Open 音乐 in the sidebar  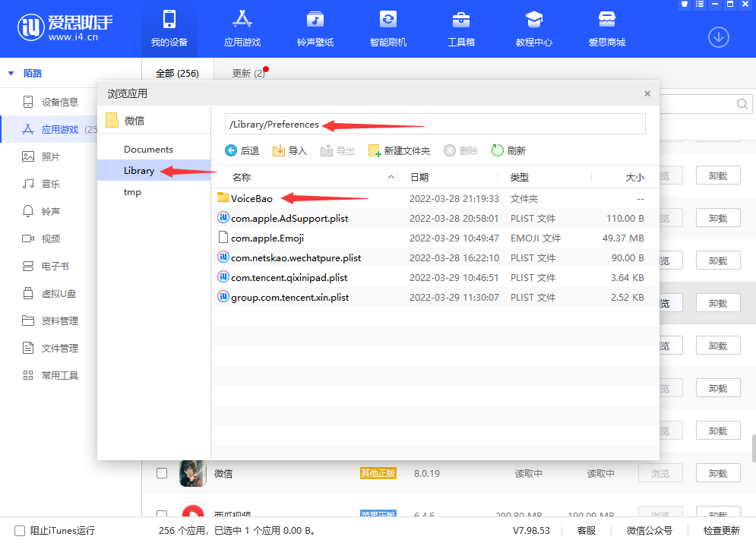pos(41,184)
